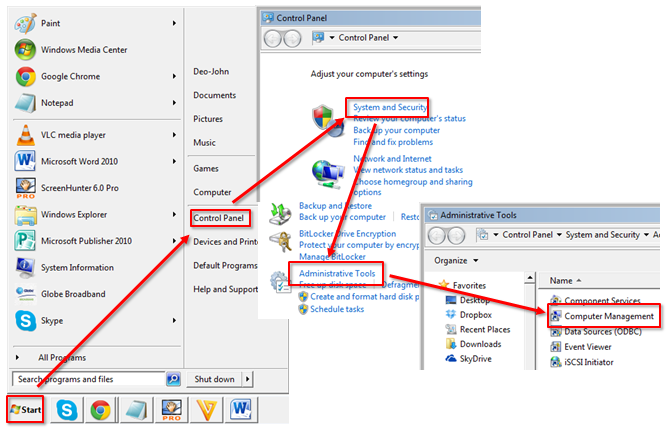Open iSCSI Initiator item
This screenshot has width=669, height=428.
click(x=588, y=362)
